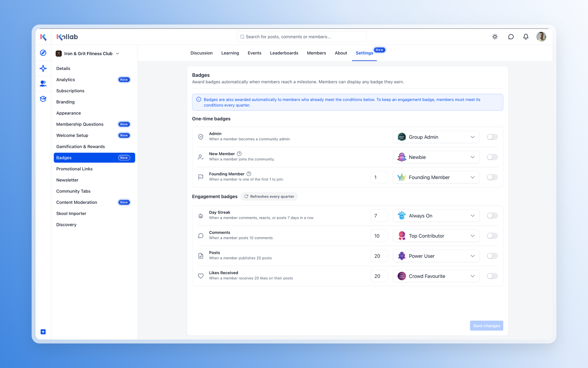Open the Newbie badge dropdown

click(436, 157)
